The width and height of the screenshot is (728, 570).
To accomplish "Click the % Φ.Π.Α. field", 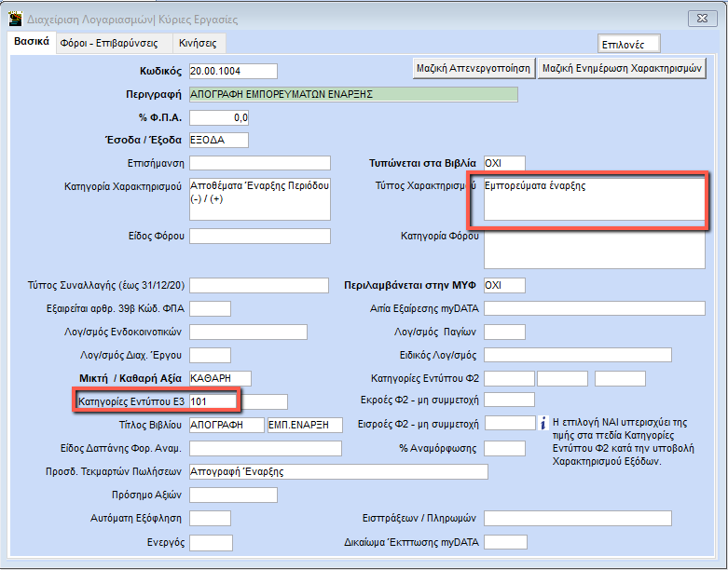I will [219, 117].
